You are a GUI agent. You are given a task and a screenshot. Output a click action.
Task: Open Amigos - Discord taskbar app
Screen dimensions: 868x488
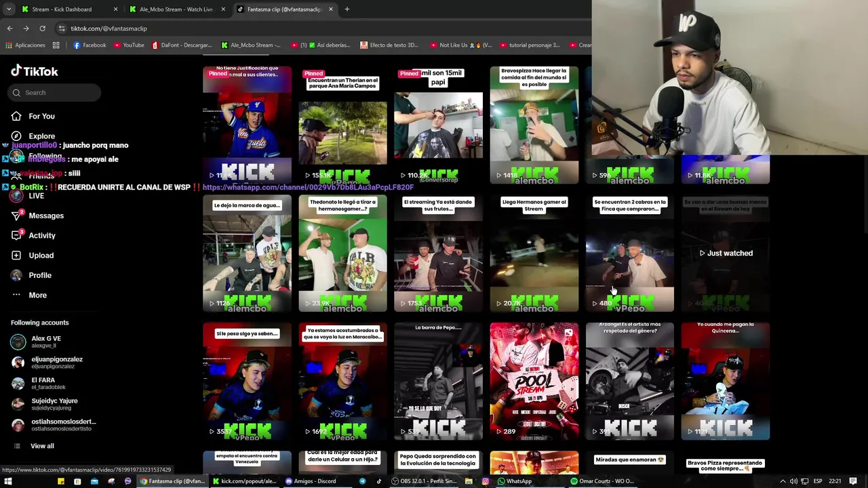click(x=311, y=481)
